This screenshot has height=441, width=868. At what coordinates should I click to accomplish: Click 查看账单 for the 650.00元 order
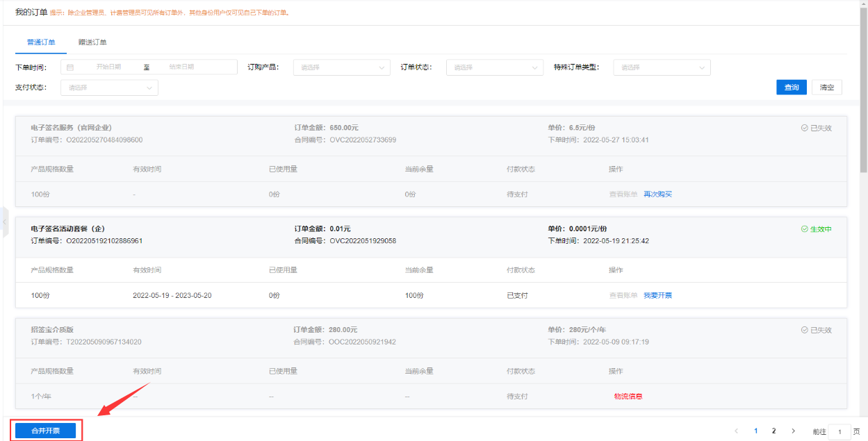click(x=623, y=194)
